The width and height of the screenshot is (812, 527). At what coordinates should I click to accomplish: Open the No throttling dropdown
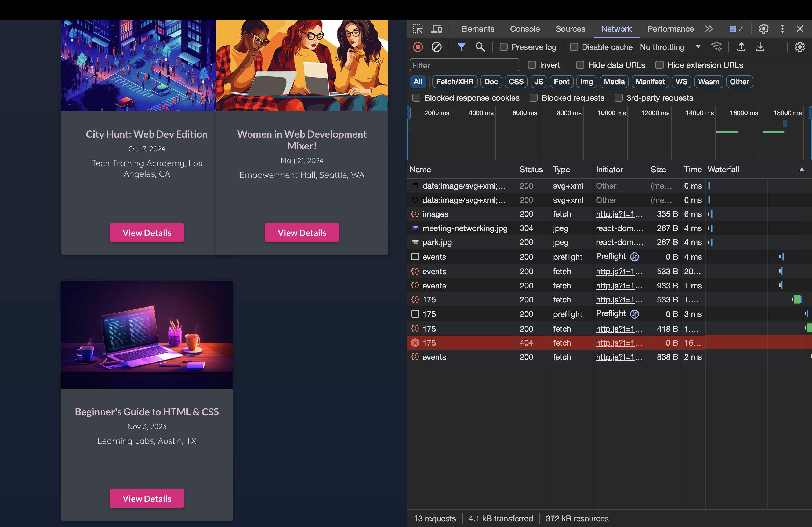(670, 47)
